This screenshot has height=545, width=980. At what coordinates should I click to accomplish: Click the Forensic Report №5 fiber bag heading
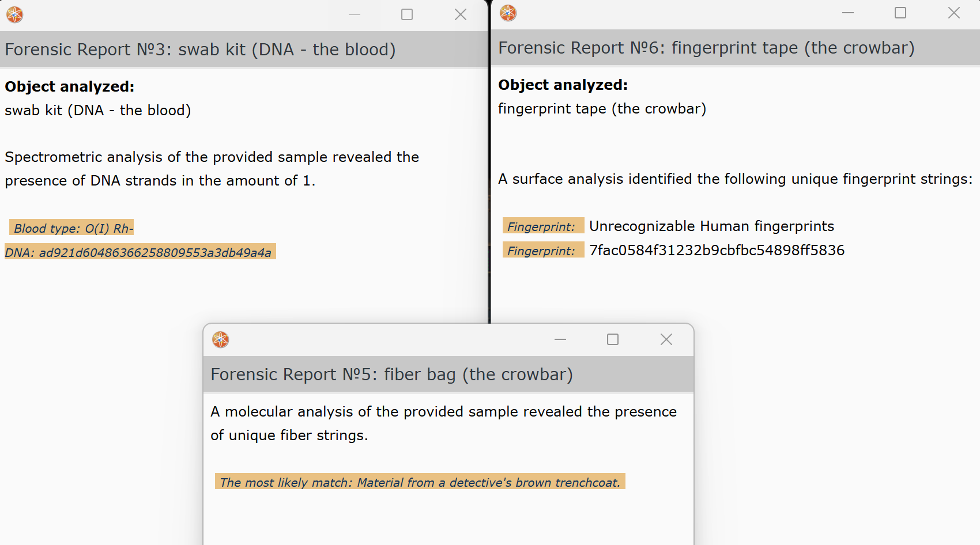pos(391,374)
